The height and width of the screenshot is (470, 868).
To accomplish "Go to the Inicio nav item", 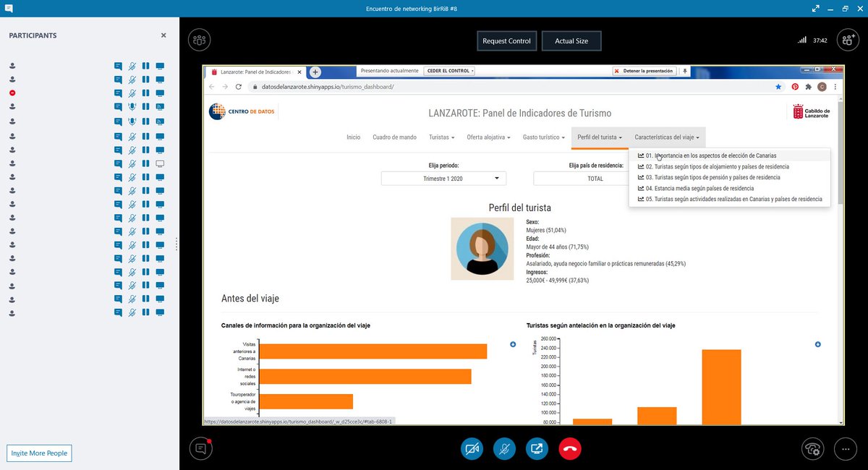I will tap(353, 137).
